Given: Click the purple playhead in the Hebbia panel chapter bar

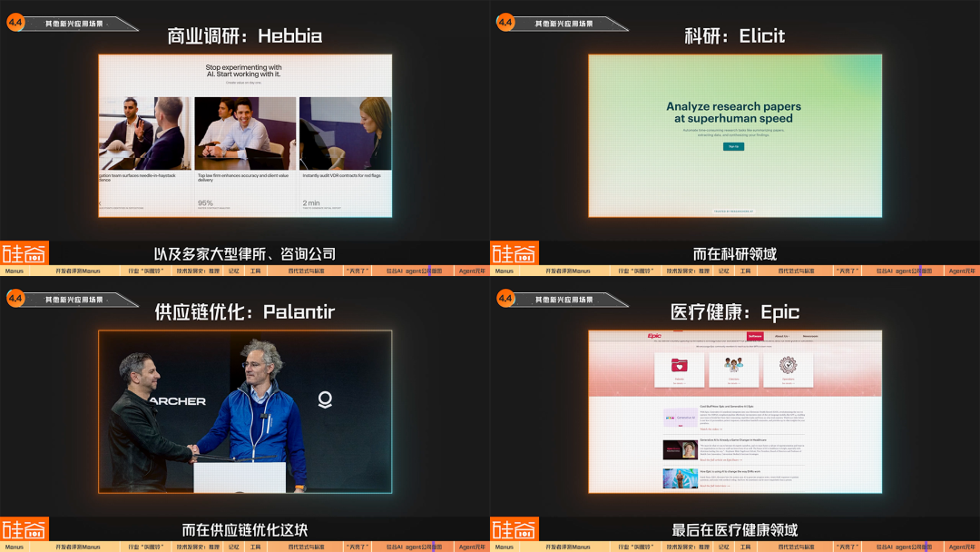Looking at the screenshot, I should (x=429, y=271).
